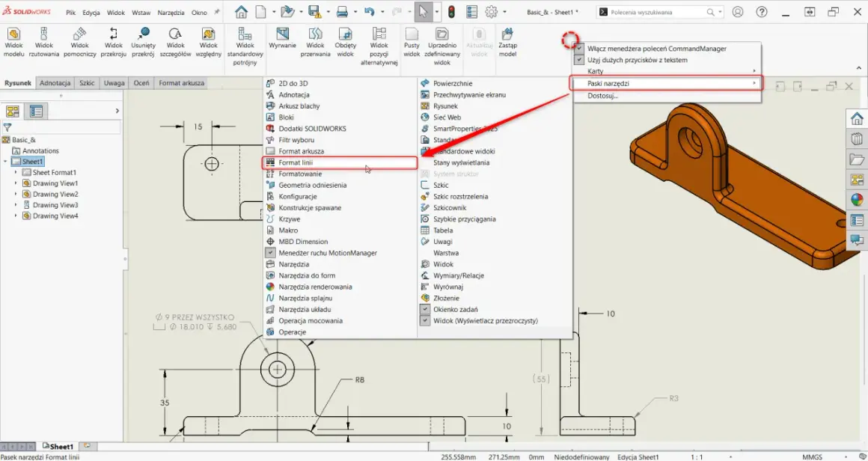Expand the Sheet Format1 tree node
The image size is (868, 461).
16,173
